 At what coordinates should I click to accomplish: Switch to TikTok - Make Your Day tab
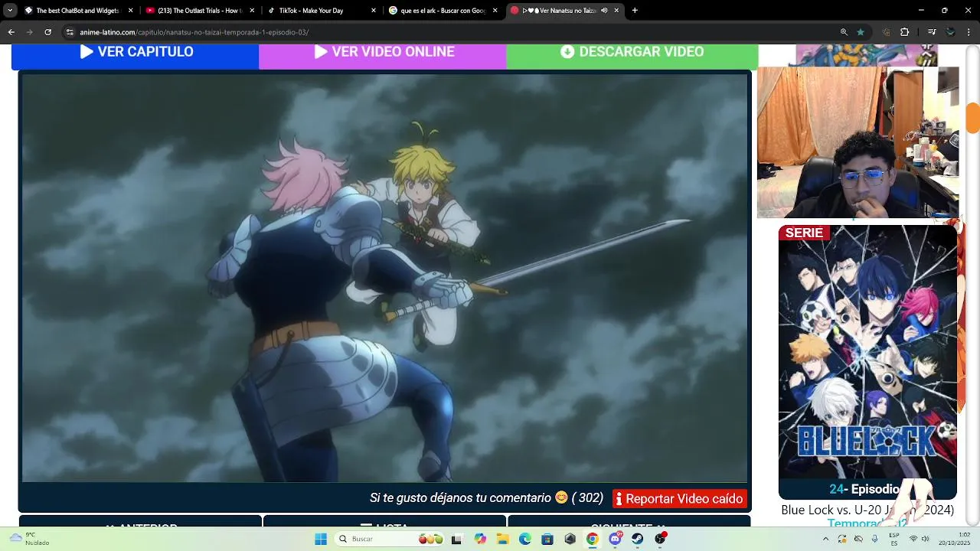pyautogui.click(x=322, y=11)
